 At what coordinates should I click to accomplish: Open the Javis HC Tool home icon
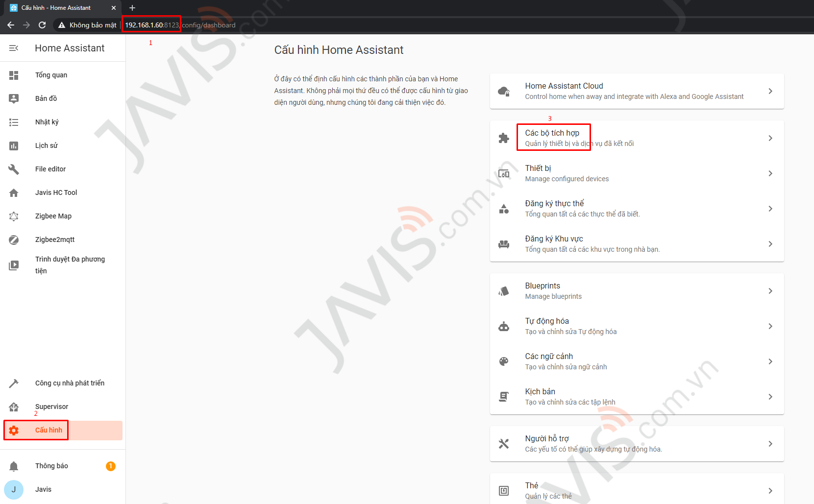coord(14,192)
